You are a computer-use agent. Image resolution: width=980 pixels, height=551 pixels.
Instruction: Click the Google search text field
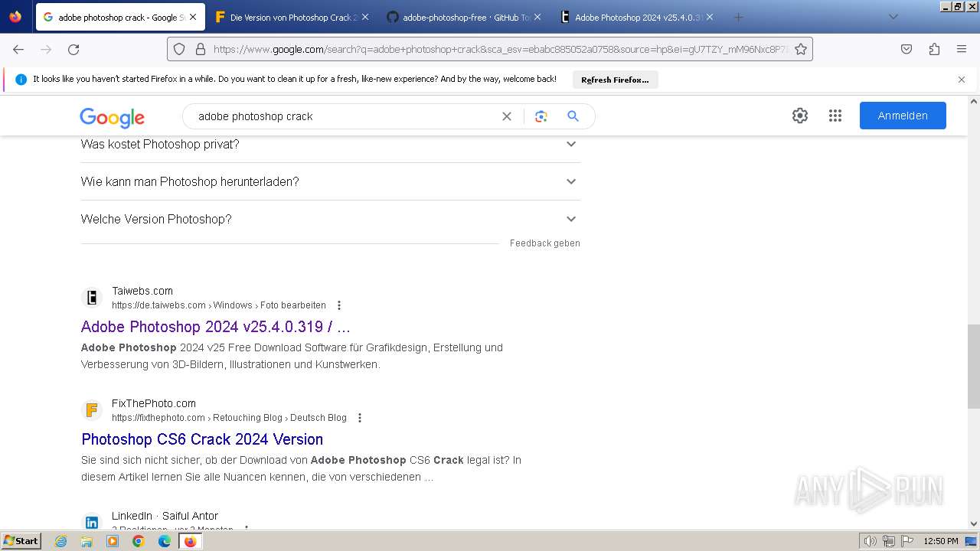(345, 116)
